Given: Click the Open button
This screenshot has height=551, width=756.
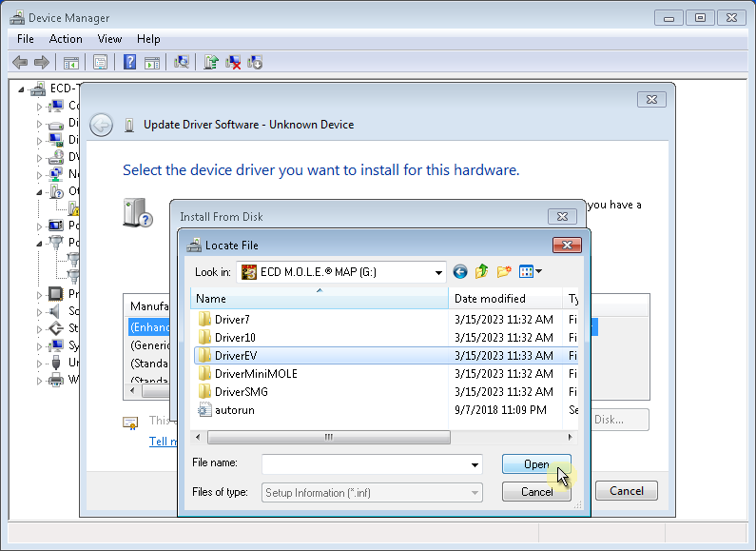Looking at the screenshot, I should (x=536, y=464).
